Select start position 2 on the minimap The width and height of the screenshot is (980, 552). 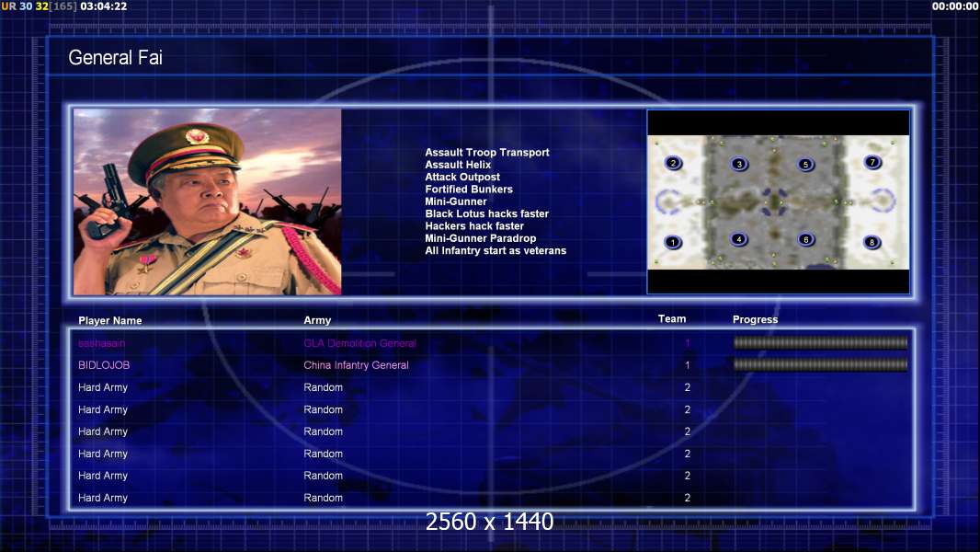[x=673, y=163]
